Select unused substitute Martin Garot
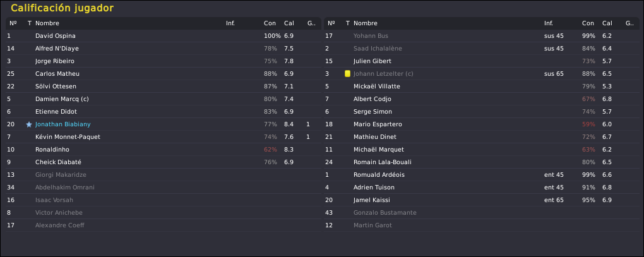644x257 pixels. 481,225
